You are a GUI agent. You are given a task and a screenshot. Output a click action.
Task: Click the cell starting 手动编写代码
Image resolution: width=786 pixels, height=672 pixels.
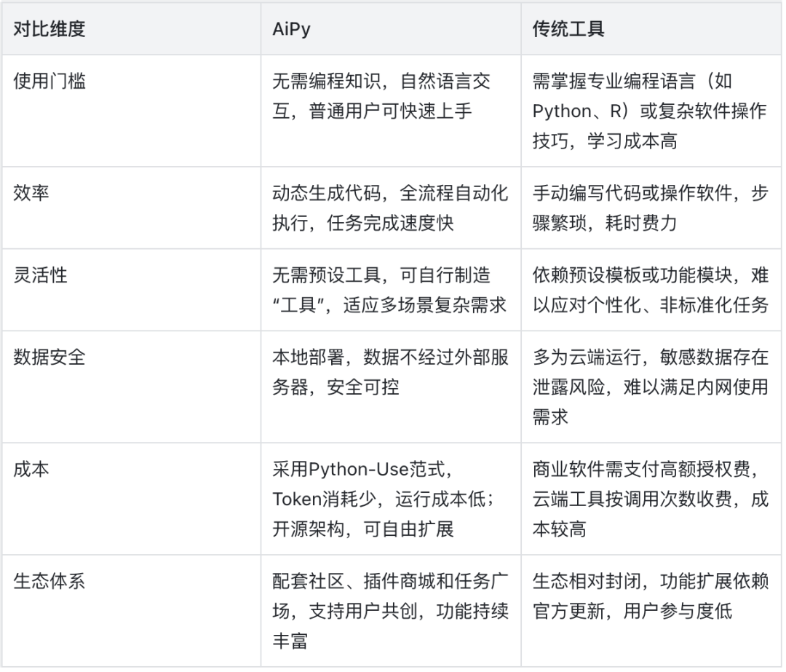pyautogui.click(x=650, y=208)
